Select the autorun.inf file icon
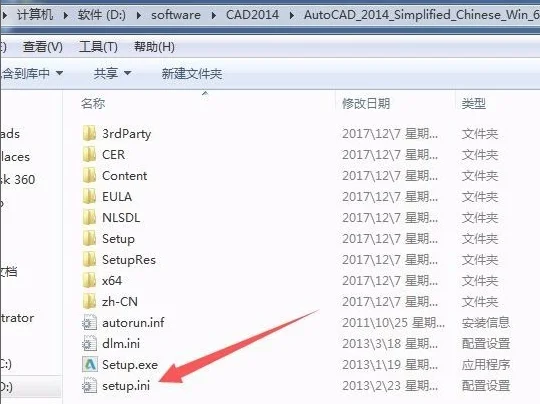Image resolution: width=540 pixels, height=404 pixels. click(x=90, y=323)
